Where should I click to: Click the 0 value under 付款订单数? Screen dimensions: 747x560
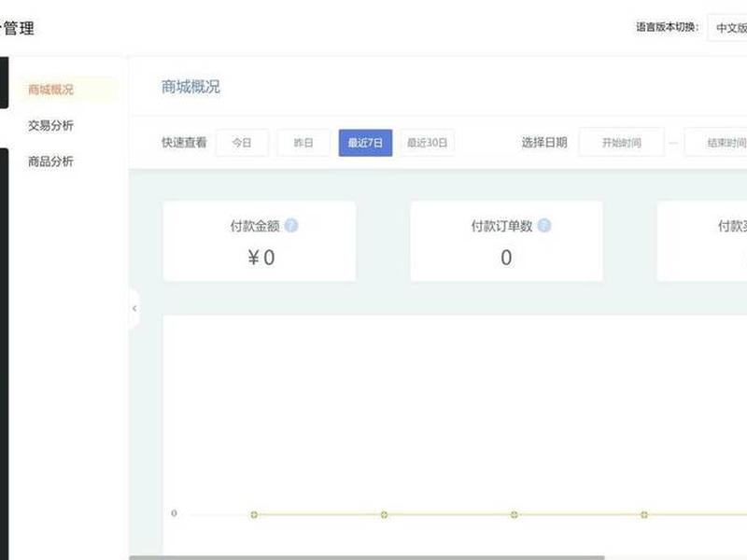click(x=506, y=258)
